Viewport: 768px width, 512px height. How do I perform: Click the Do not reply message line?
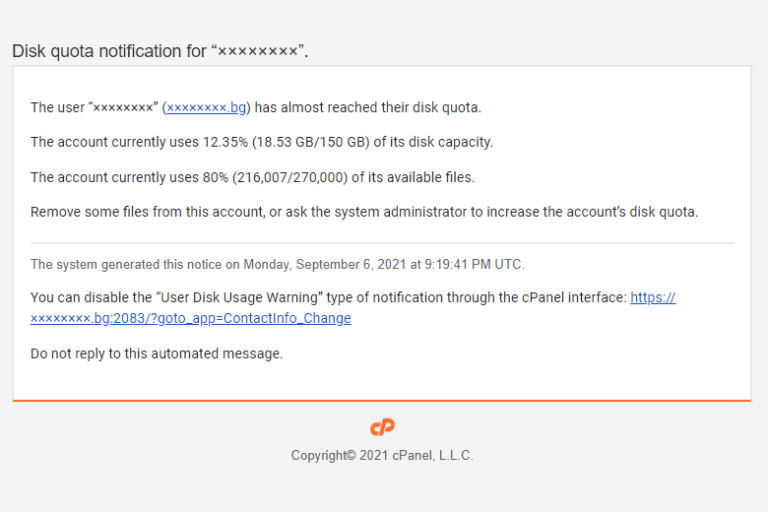click(157, 354)
